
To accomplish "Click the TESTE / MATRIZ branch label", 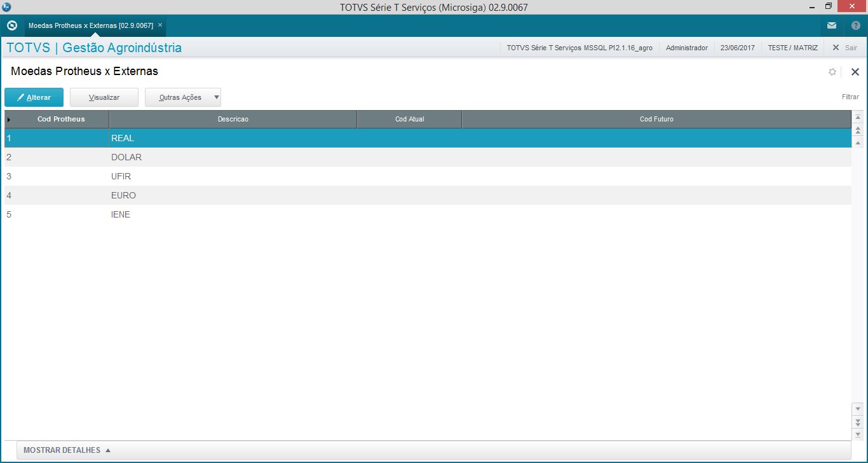I will pyautogui.click(x=792, y=48).
